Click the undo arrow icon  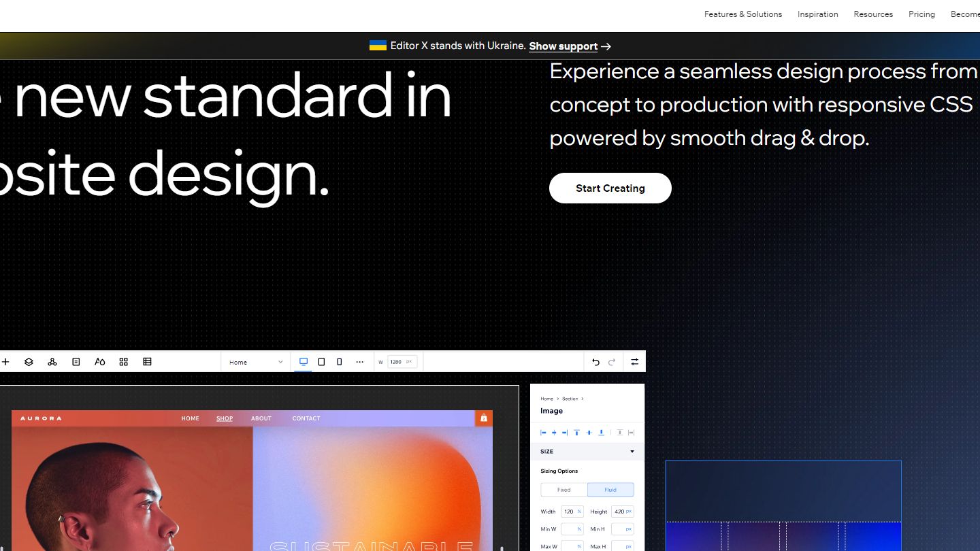point(595,362)
